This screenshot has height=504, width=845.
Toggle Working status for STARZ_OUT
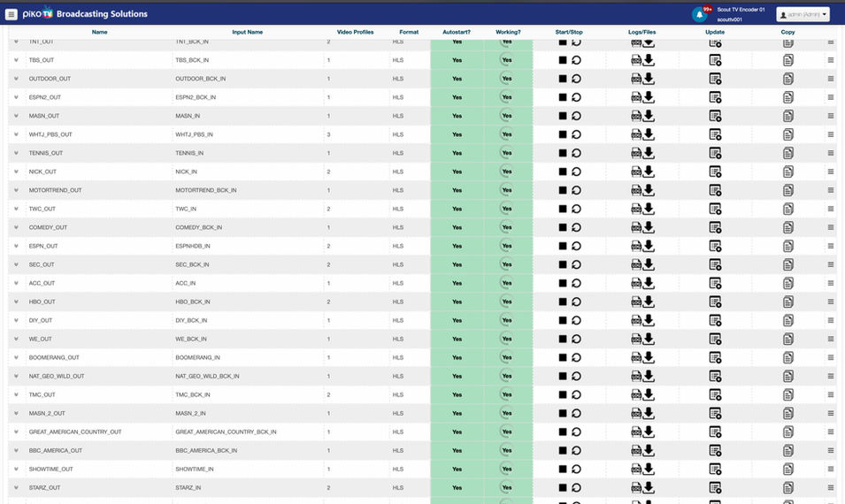(x=507, y=487)
